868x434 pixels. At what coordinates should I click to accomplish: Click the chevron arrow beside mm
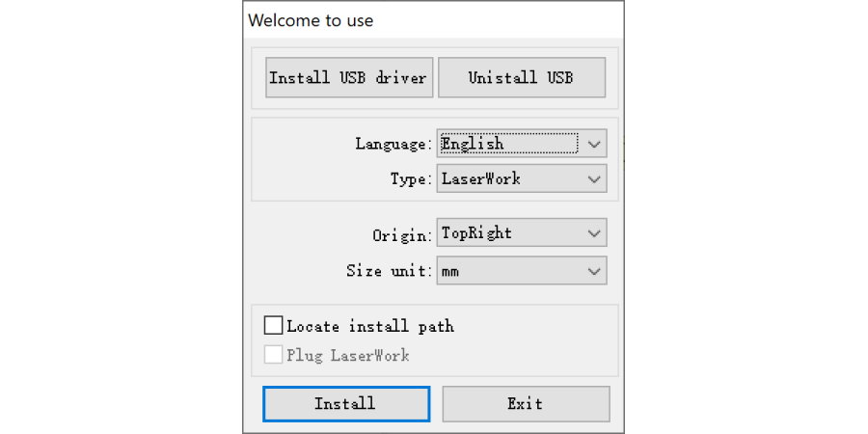(x=595, y=272)
